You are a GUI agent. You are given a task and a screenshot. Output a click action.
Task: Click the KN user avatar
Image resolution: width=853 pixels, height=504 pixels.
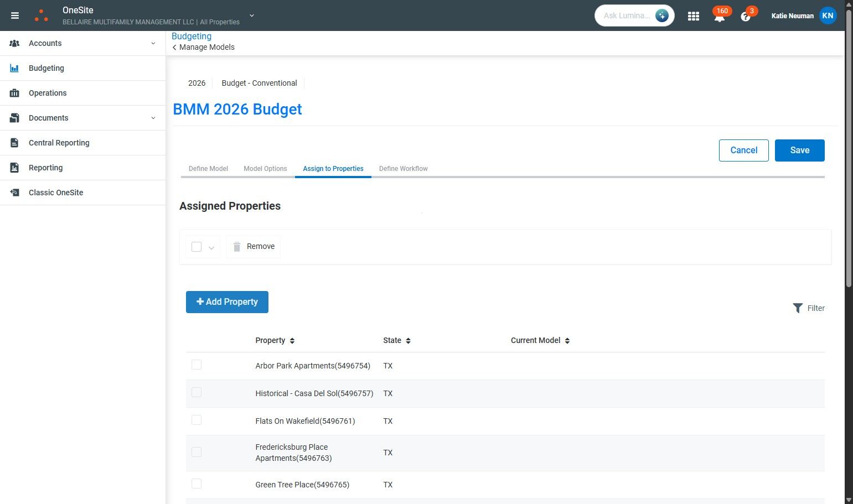pos(828,15)
